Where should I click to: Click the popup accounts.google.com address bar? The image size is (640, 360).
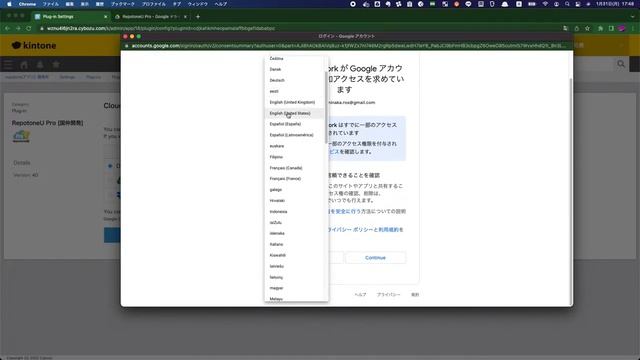pyautogui.click(x=347, y=46)
